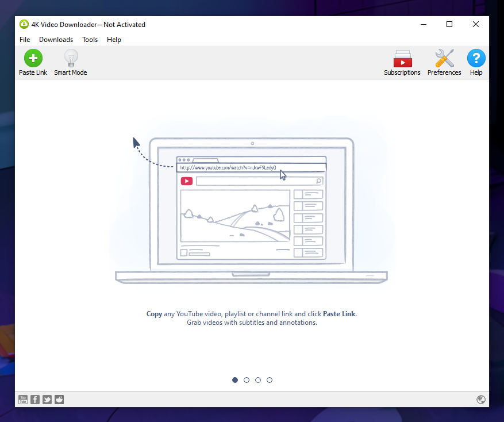Image resolution: width=504 pixels, height=422 pixels.
Task: Go to the fourth slide indicator dot
Action: click(270, 380)
